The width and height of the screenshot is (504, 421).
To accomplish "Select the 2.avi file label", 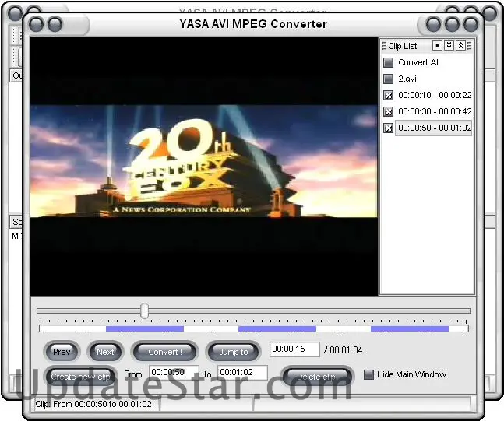I will tap(407, 79).
